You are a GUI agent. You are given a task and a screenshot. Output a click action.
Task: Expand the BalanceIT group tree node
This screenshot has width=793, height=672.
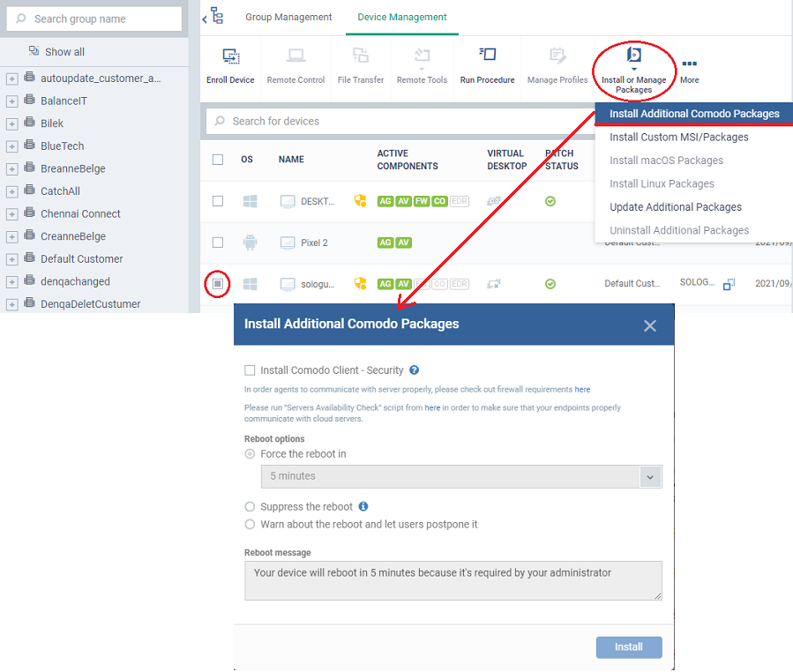pos(11,101)
